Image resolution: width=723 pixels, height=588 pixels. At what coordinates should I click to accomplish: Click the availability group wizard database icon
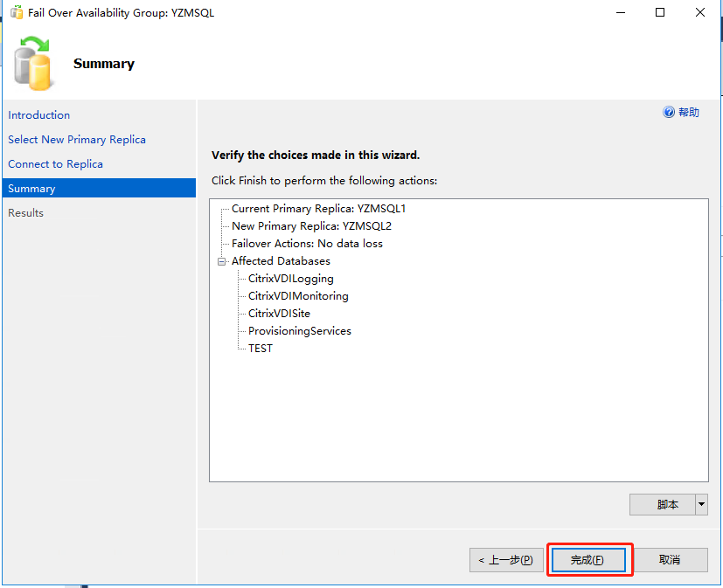tap(36, 64)
